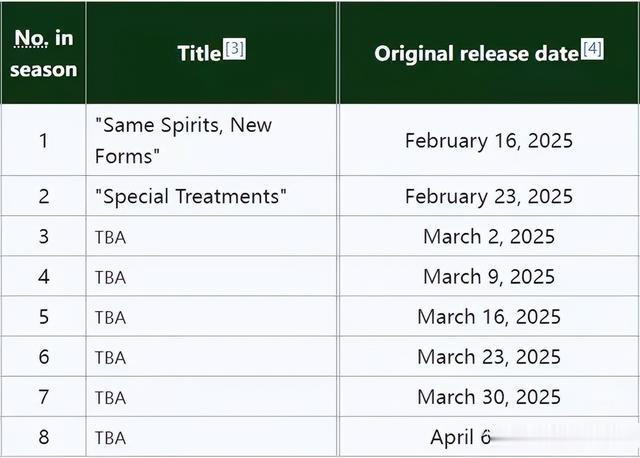Click the "Original release date" column header
Screen dimensions: 640x458
(477, 53)
